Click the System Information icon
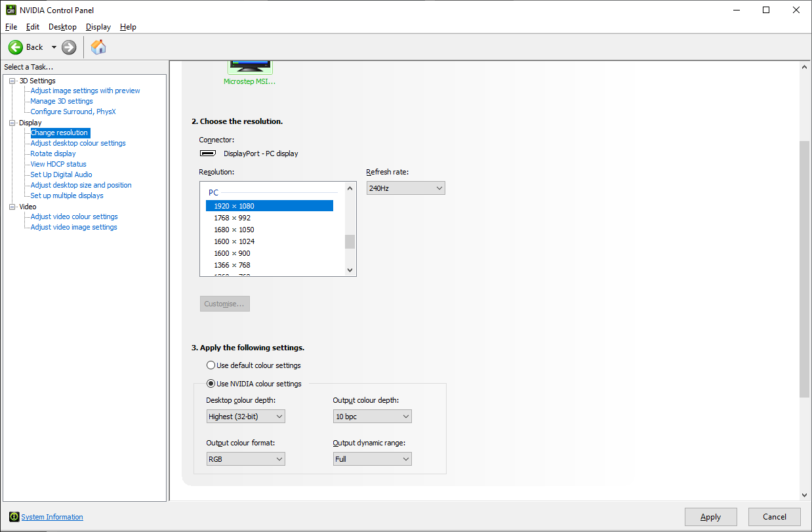This screenshot has width=812, height=532. click(x=13, y=517)
